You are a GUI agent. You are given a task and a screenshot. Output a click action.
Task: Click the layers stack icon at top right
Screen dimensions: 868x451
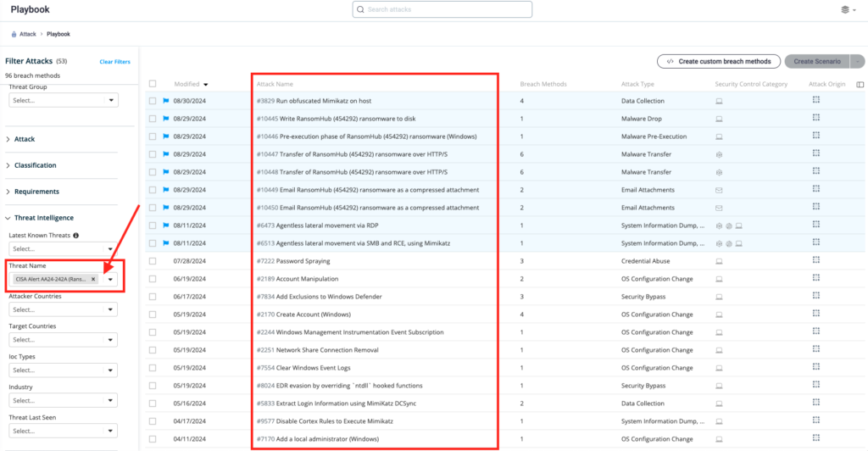[844, 9]
